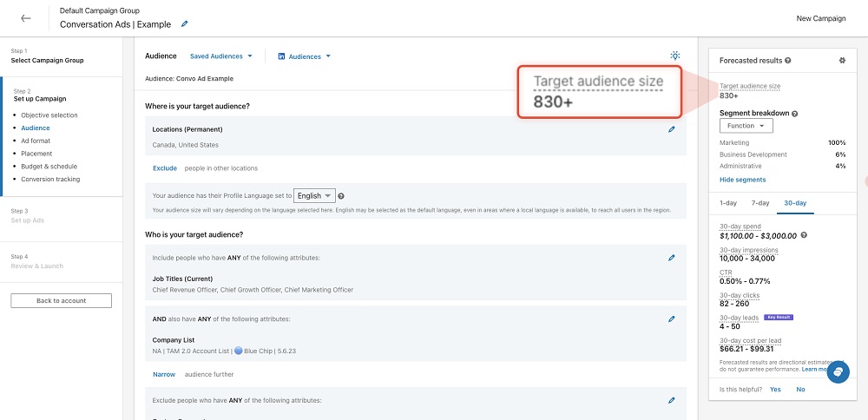Edit Locations section with pencil icon

coord(671,129)
